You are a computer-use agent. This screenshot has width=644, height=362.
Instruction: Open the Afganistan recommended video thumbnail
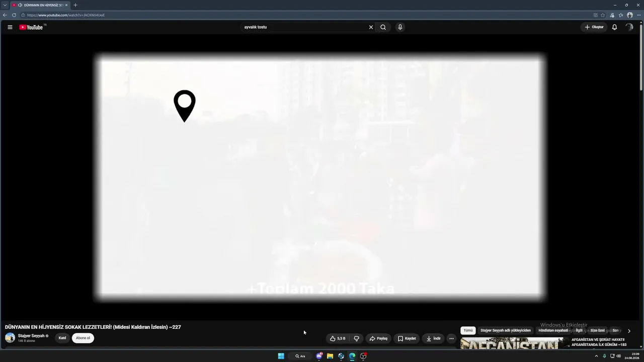pyautogui.click(x=515, y=343)
